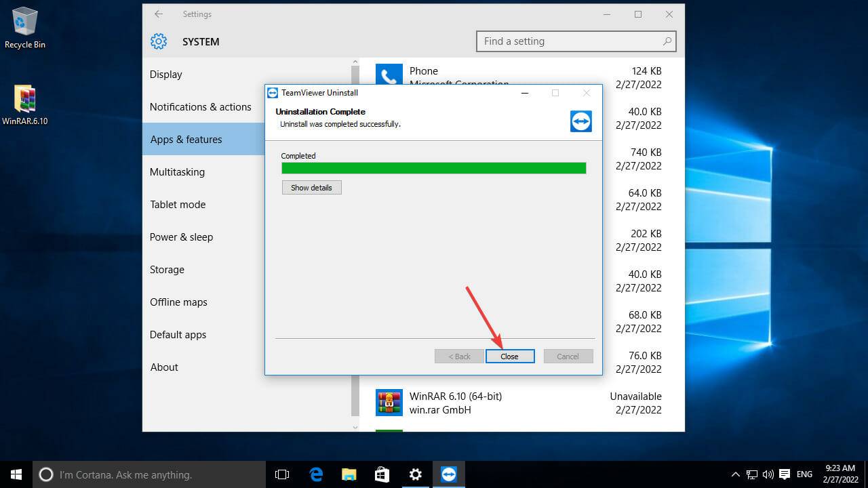Viewport: 868px width, 488px height.
Task: Open Task View on the taskbar
Action: (x=281, y=474)
